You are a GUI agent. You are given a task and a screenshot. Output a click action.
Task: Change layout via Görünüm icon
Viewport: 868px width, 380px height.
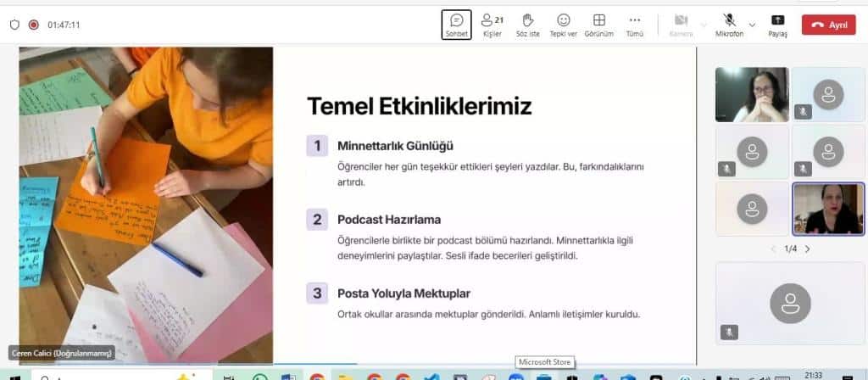599,24
